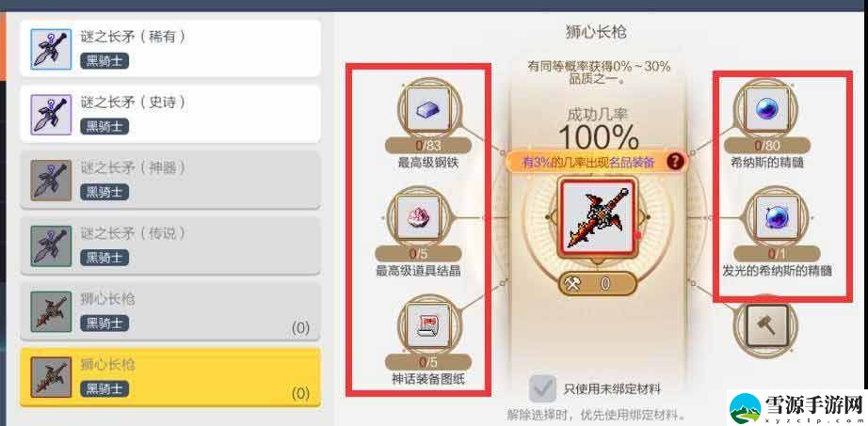The image size is (868, 426).
Task: Click the 最高级钢铁 steel ingot material icon
Action: 429,109
